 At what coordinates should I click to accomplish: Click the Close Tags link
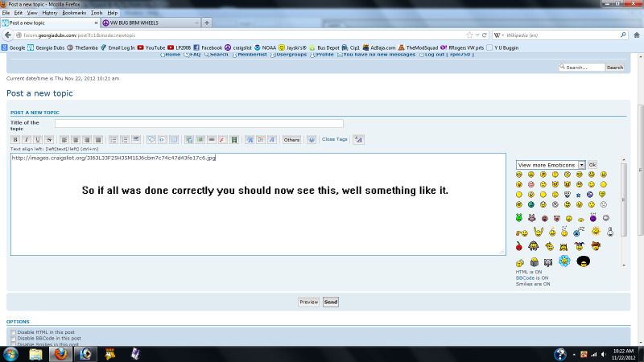334,139
